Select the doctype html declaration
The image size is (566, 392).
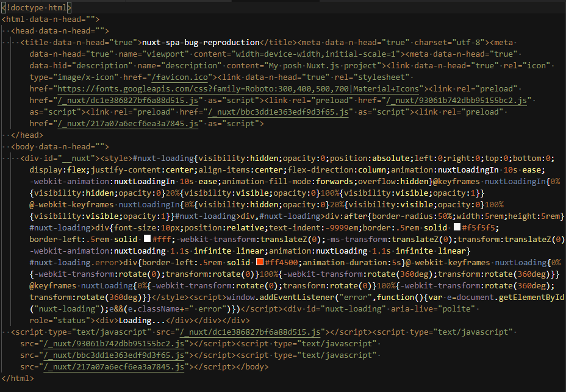tap(37, 7)
